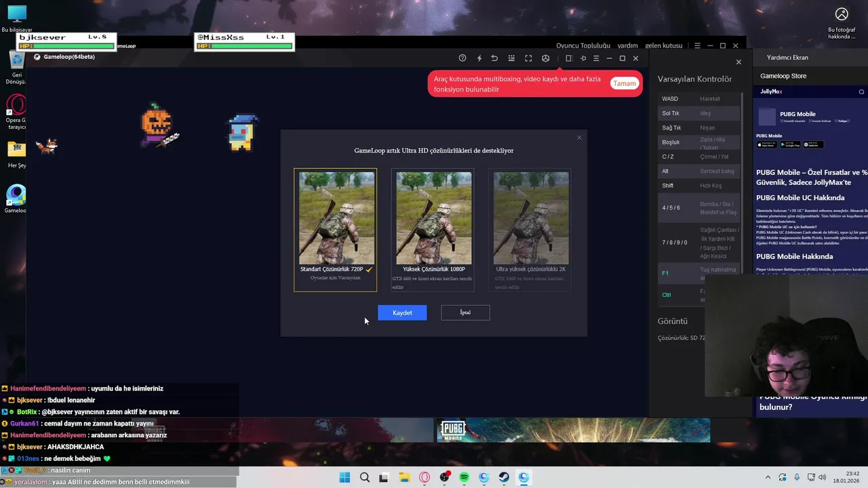Click the search icon in JollyMax header
This screenshot has height=488, width=868.
[x=861, y=91]
